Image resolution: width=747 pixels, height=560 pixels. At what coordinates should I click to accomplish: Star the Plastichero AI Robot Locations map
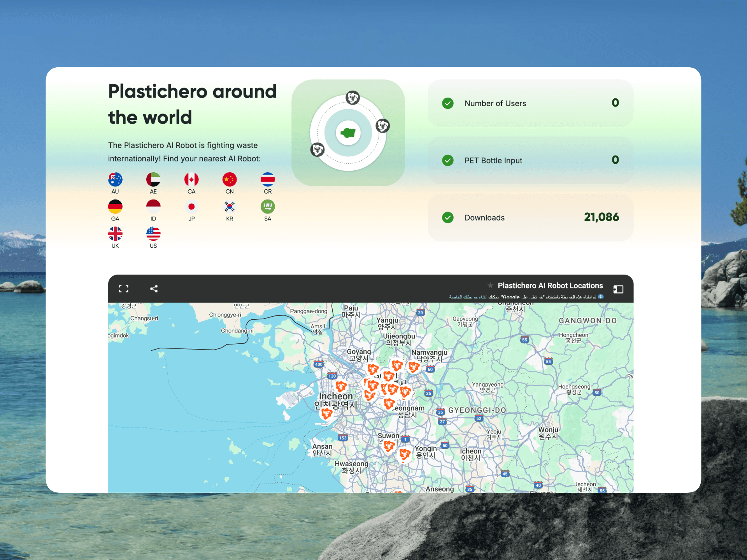490,285
